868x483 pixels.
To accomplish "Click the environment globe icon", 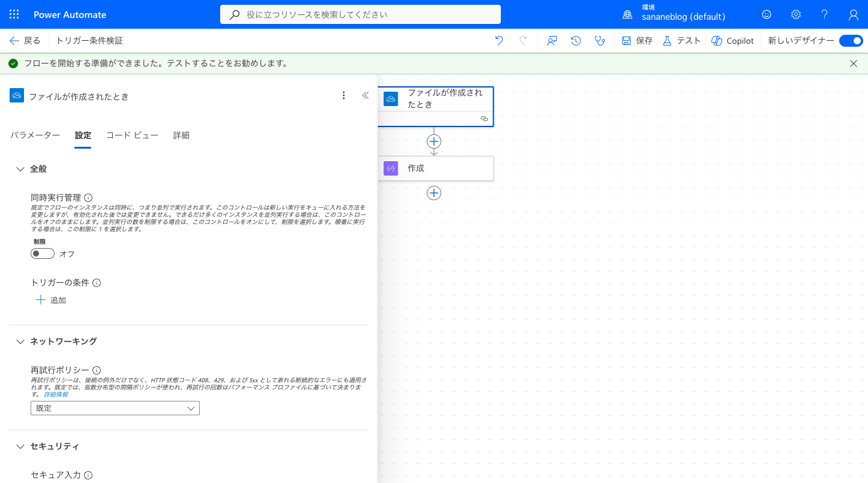I will pyautogui.click(x=627, y=14).
